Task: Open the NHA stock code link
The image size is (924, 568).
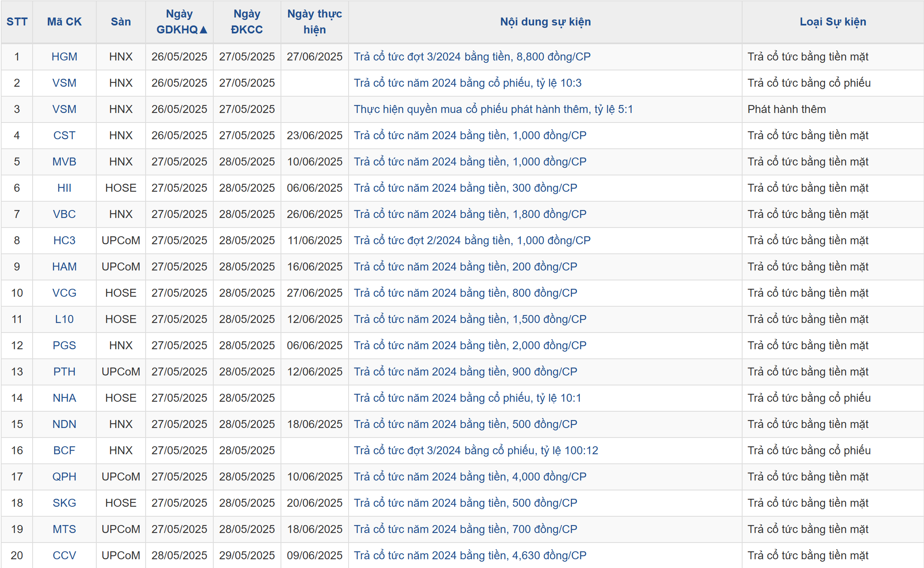Action: [64, 398]
